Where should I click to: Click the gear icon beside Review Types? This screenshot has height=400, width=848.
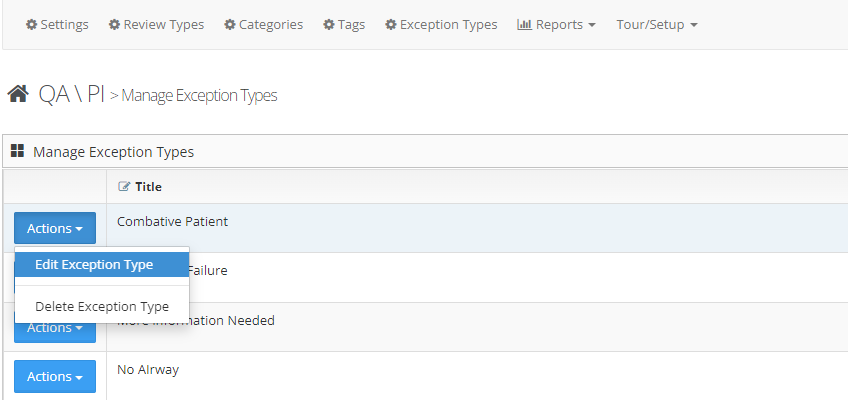coord(114,25)
